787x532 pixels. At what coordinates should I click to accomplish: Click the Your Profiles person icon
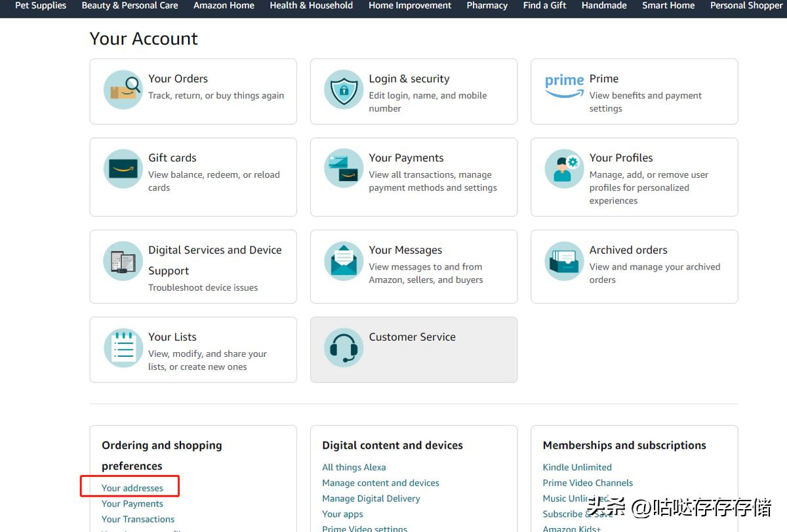pos(564,169)
